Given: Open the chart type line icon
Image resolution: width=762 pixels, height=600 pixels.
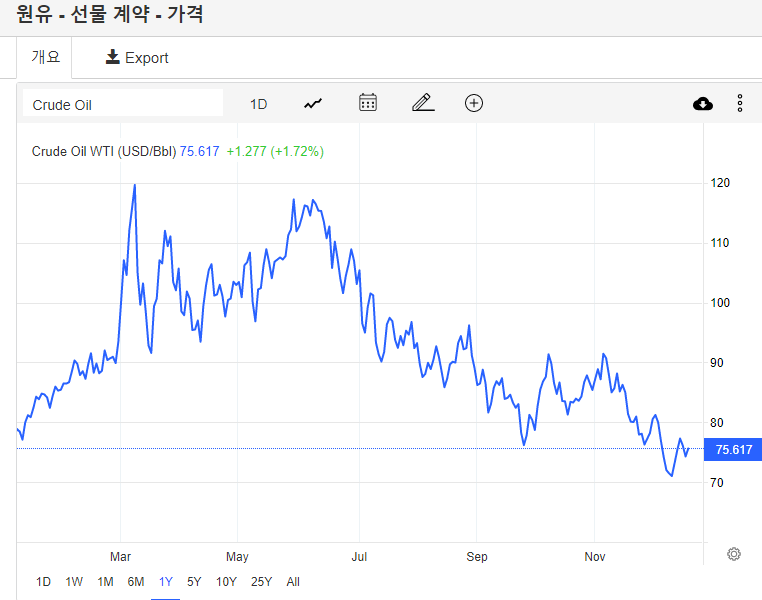Looking at the screenshot, I should pyautogui.click(x=313, y=103).
